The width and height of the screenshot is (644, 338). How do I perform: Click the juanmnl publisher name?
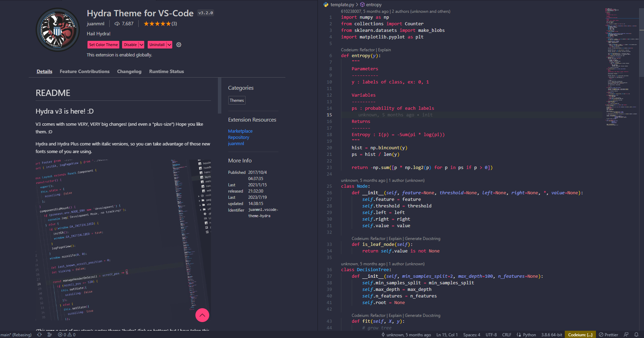tap(95, 24)
